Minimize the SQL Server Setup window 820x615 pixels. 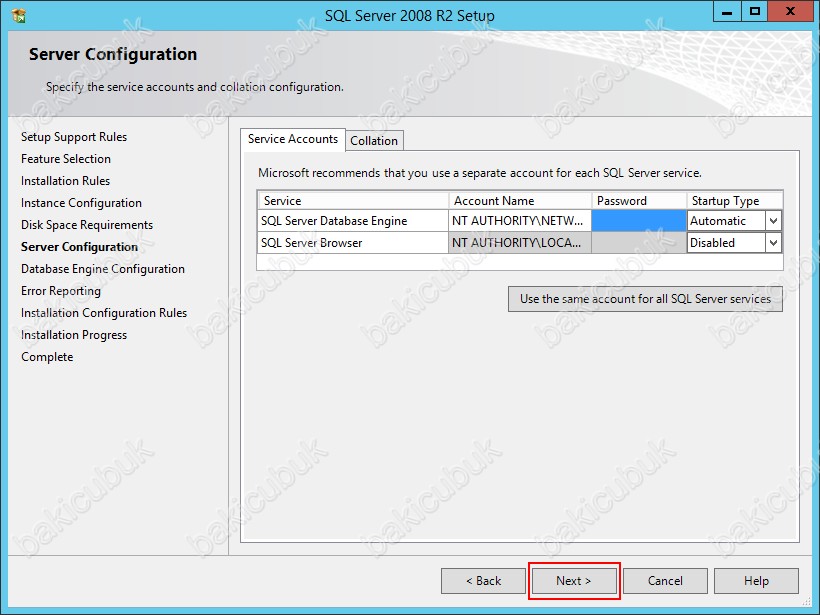click(727, 12)
